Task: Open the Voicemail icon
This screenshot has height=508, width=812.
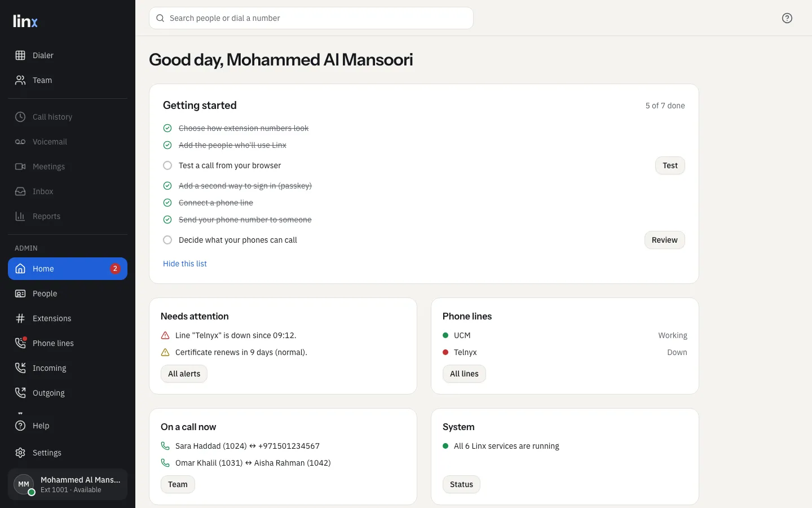Action: (x=20, y=142)
